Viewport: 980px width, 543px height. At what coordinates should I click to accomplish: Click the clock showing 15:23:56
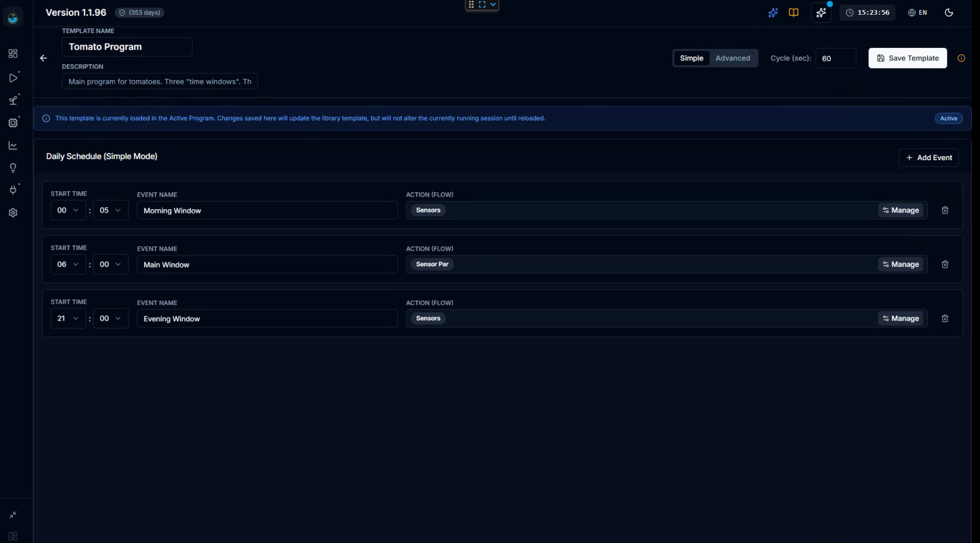click(x=868, y=13)
